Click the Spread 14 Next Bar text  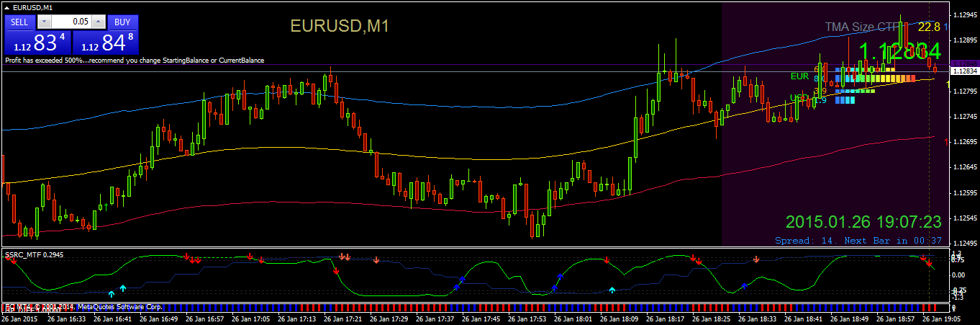pyautogui.click(x=858, y=240)
